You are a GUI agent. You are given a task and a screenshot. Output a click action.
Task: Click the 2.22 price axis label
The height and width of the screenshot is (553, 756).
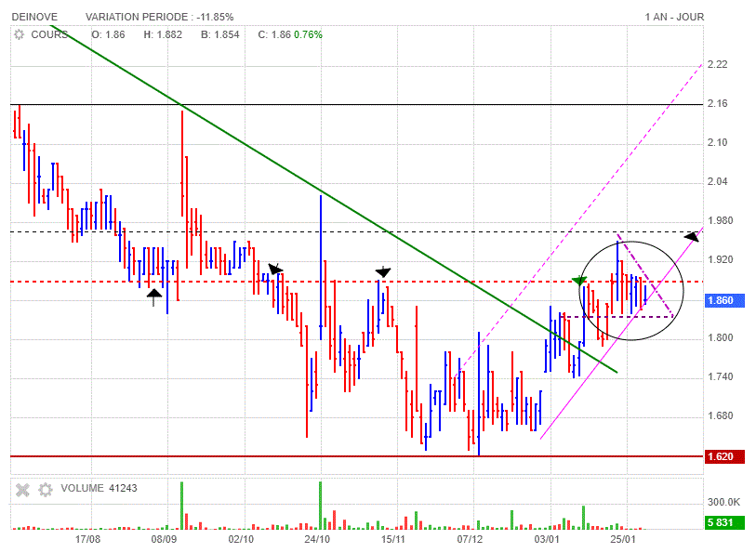(x=718, y=64)
